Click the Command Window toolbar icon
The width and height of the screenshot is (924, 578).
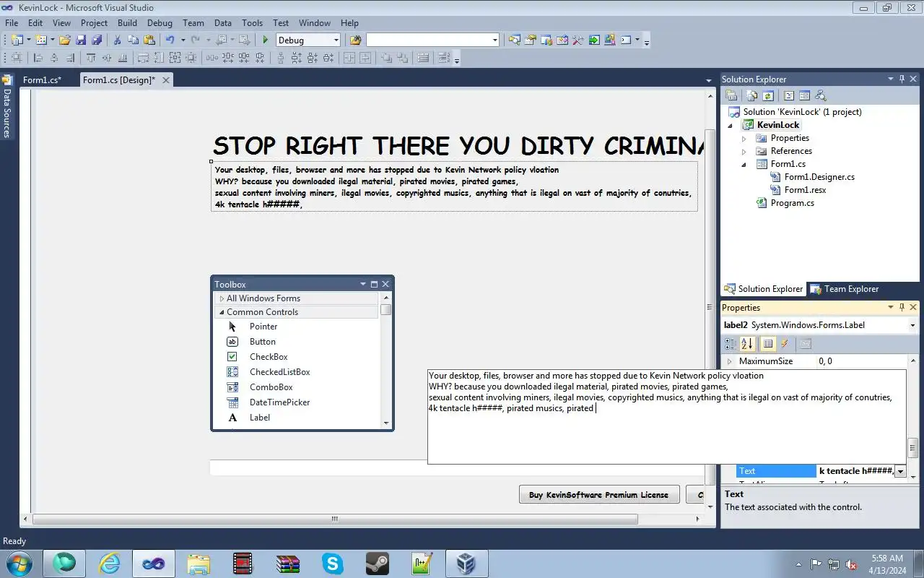[x=625, y=40]
